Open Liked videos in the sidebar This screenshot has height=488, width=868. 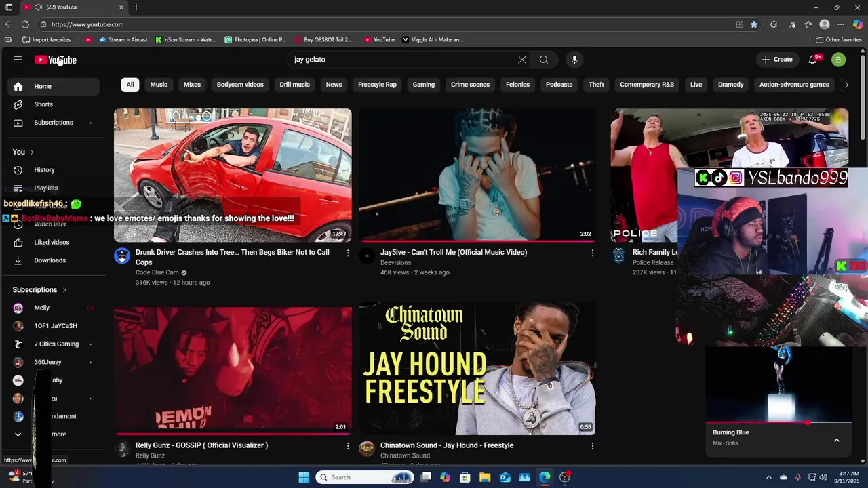pyautogui.click(x=54, y=242)
